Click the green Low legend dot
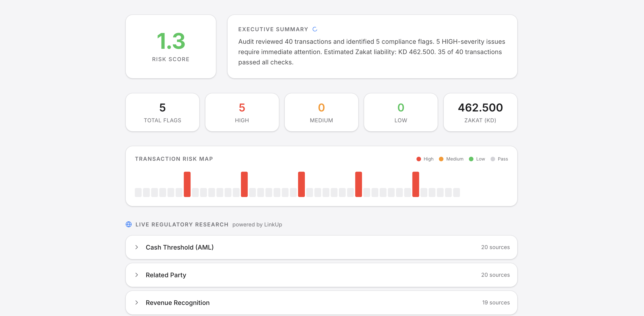 [x=471, y=159]
